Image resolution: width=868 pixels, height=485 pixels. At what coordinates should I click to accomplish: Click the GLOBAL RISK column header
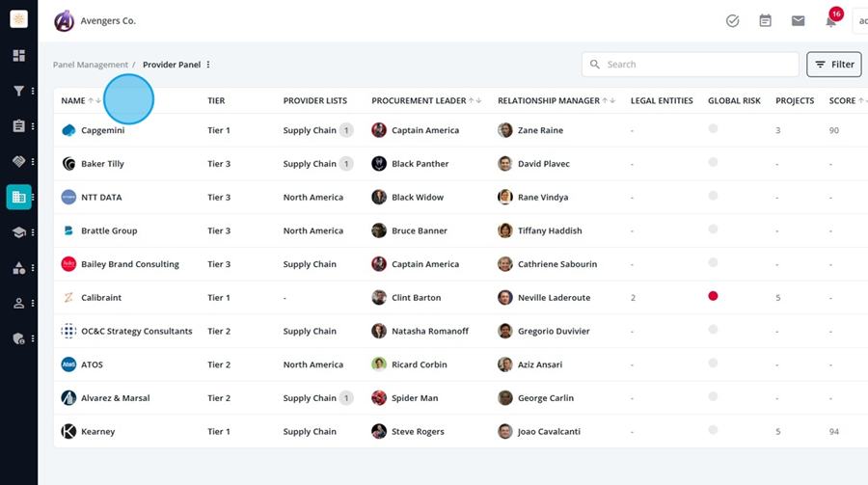tap(734, 101)
